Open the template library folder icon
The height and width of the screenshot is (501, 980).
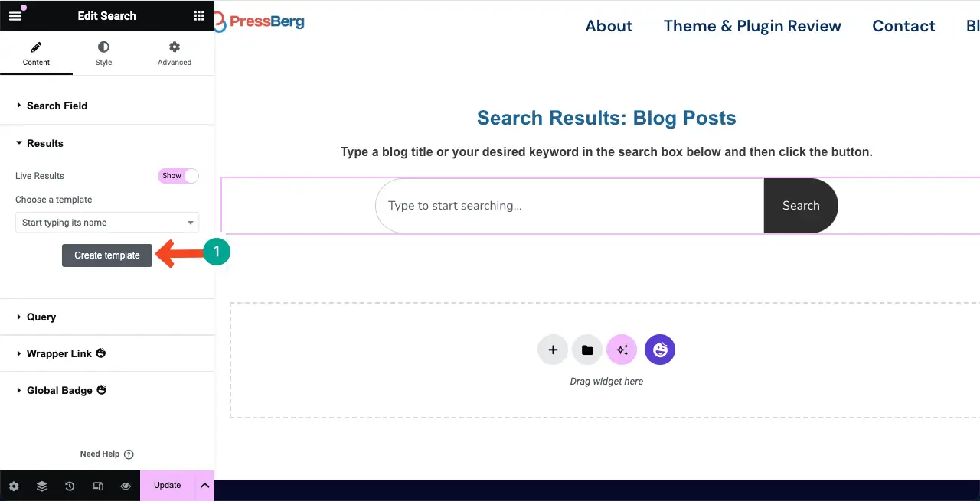pyautogui.click(x=587, y=350)
